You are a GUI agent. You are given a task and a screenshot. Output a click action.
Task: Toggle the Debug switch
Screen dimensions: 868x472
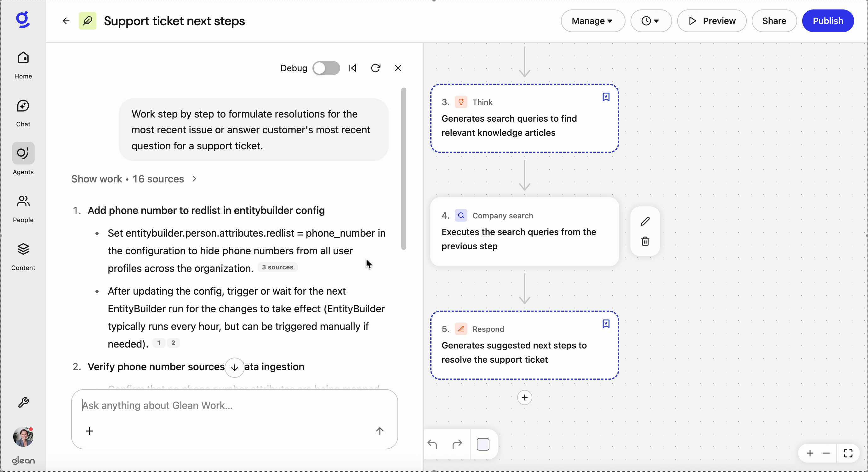tap(326, 68)
